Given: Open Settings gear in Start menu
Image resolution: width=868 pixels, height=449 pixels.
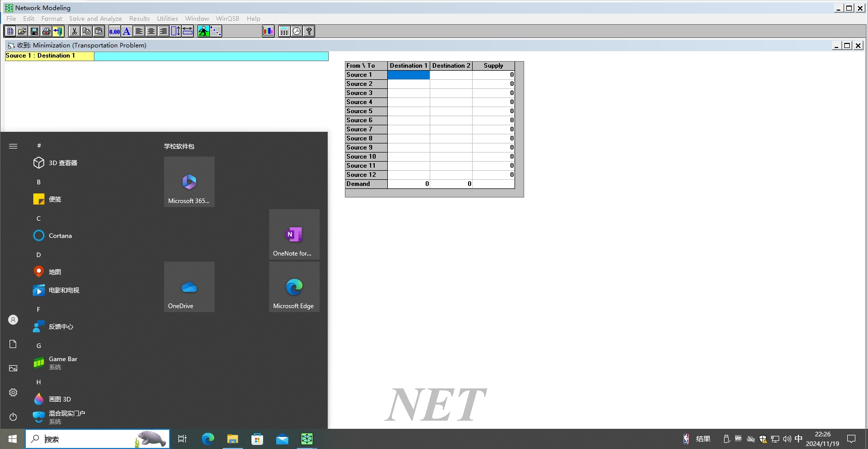Looking at the screenshot, I should (x=13, y=392).
